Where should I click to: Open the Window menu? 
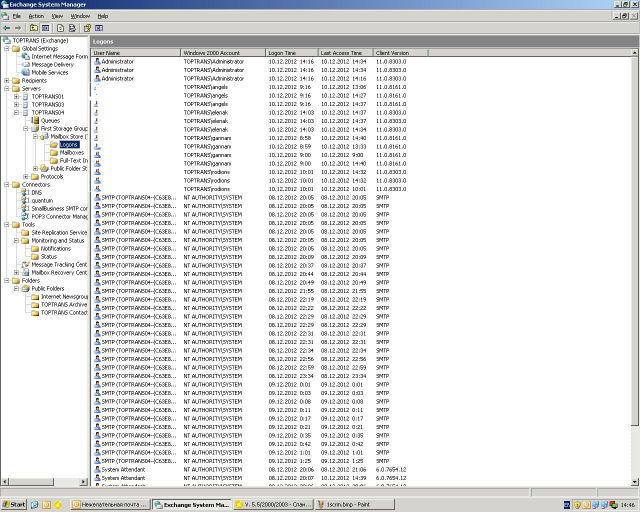coord(80,16)
